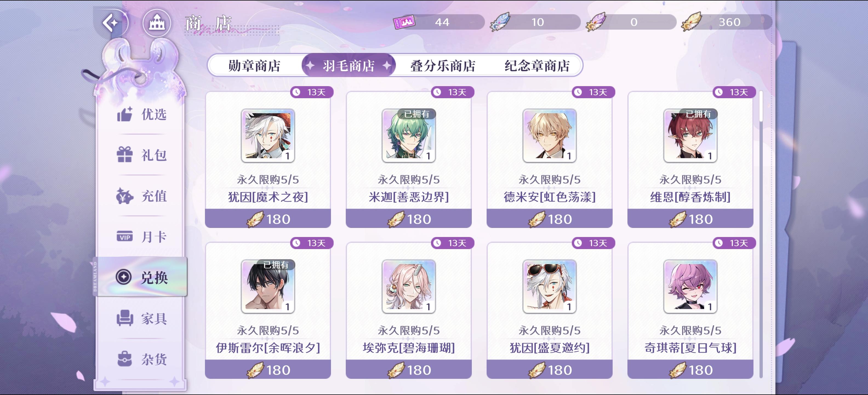Click the blue feather currency icon
Screen dimensions: 868x395
pos(500,22)
